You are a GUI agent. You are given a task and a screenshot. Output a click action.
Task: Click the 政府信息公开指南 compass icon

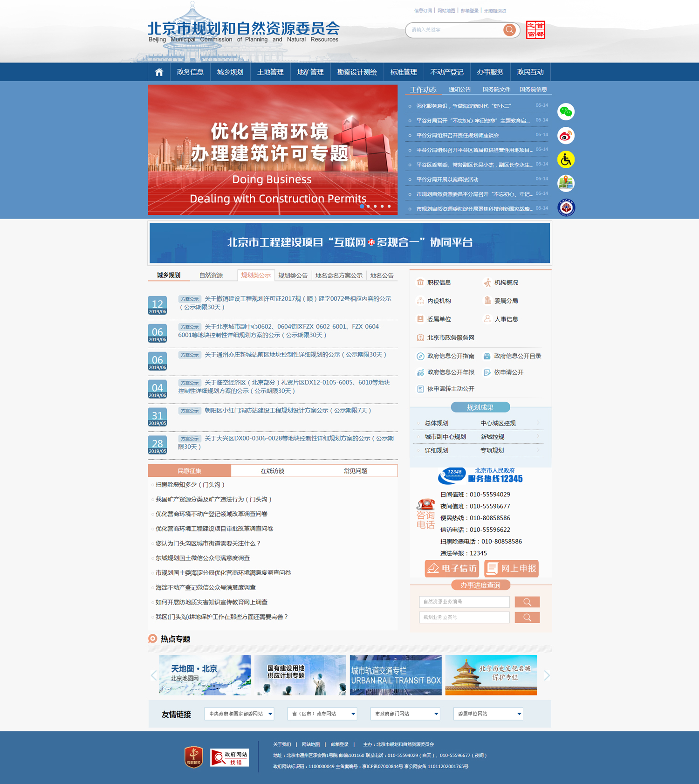point(420,356)
